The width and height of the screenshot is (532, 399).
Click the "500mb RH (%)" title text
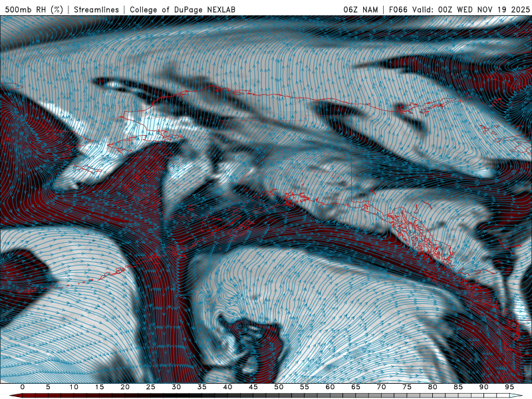coord(35,10)
